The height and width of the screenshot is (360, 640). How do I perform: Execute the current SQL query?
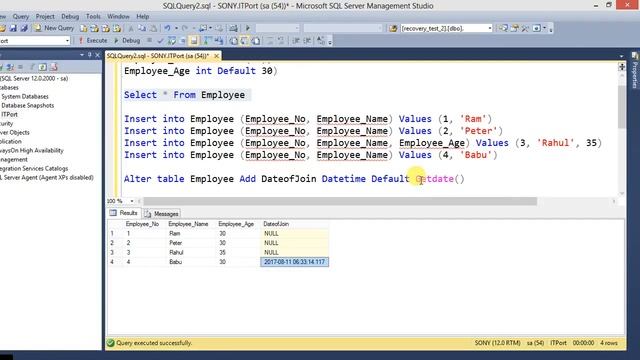(x=93, y=40)
